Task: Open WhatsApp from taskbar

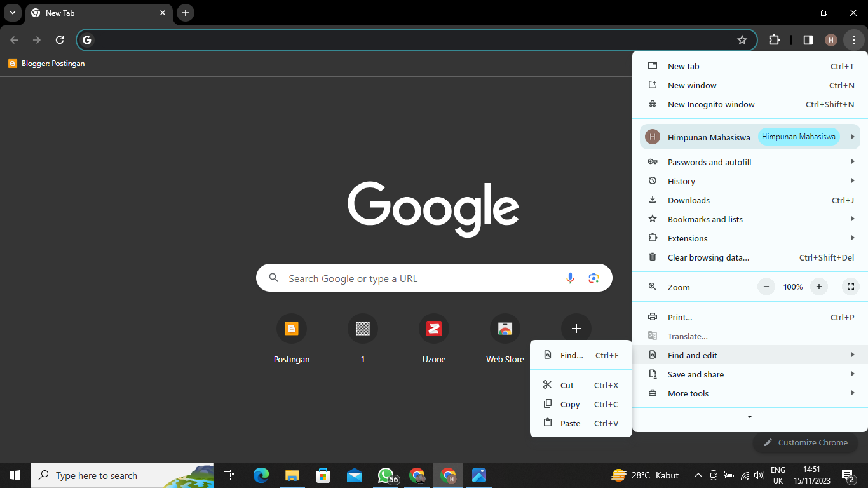Action: point(386,475)
